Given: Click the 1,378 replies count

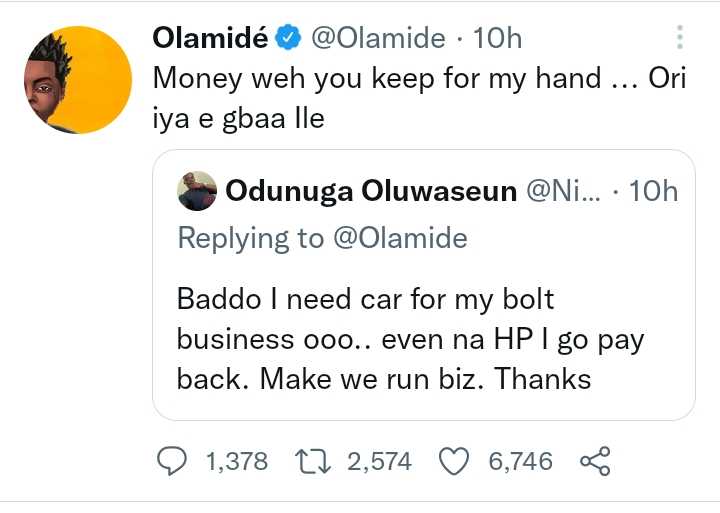Looking at the screenshot, I should pos(236,460).
